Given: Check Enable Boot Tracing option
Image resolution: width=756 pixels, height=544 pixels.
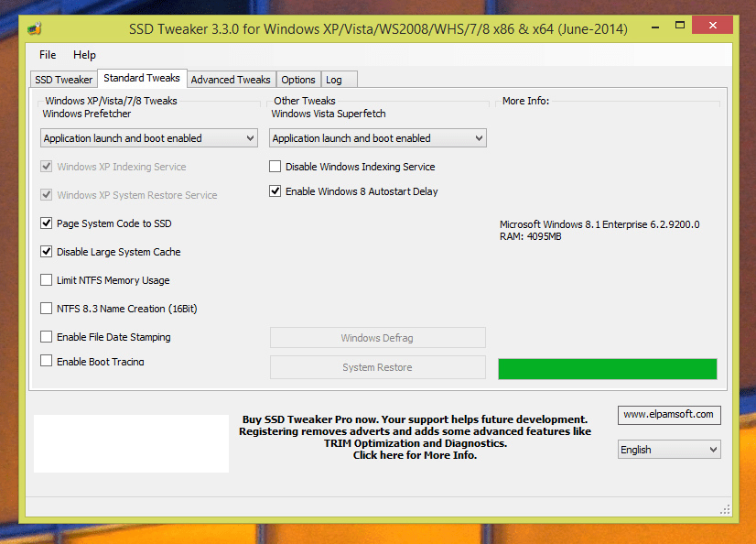Looking at the screenshot, I should [x=47, y=361].
